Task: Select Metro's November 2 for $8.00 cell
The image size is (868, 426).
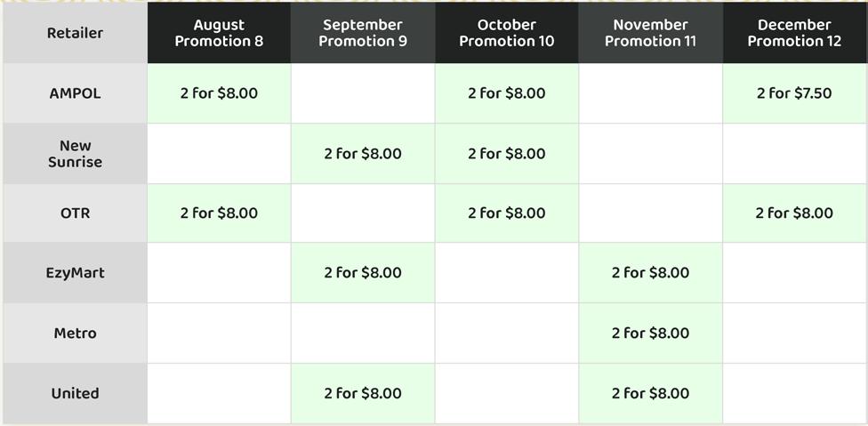Action: pyautogui.click(x=650, y=334)
